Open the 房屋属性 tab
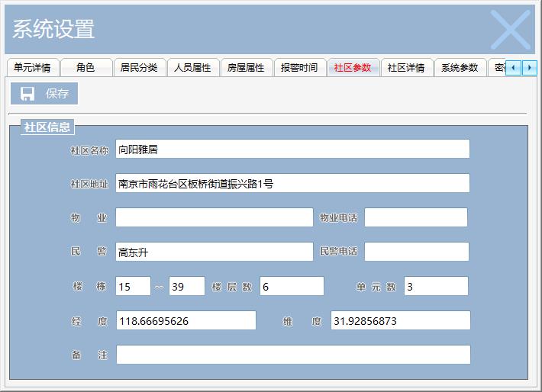 coord(246,68)
